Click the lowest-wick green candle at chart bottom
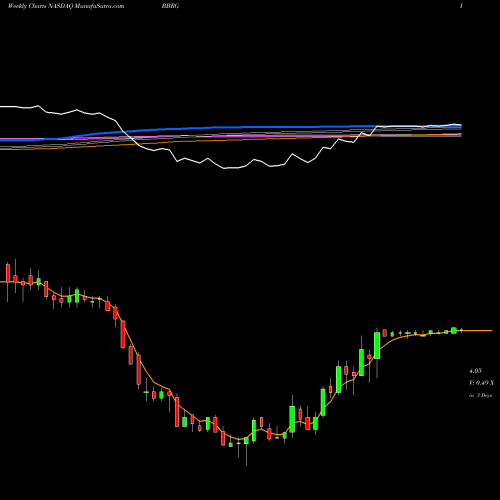 tap(246, 441)
